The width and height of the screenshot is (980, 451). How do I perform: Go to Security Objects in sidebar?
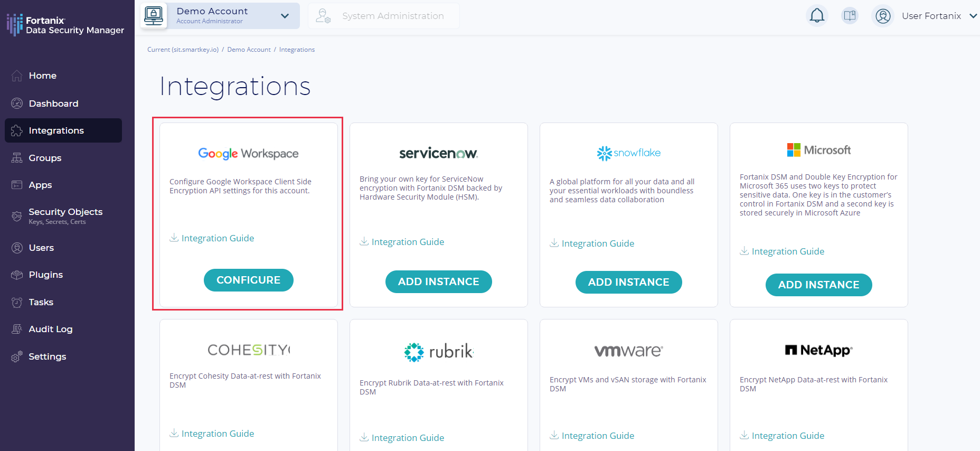point(65,215)
